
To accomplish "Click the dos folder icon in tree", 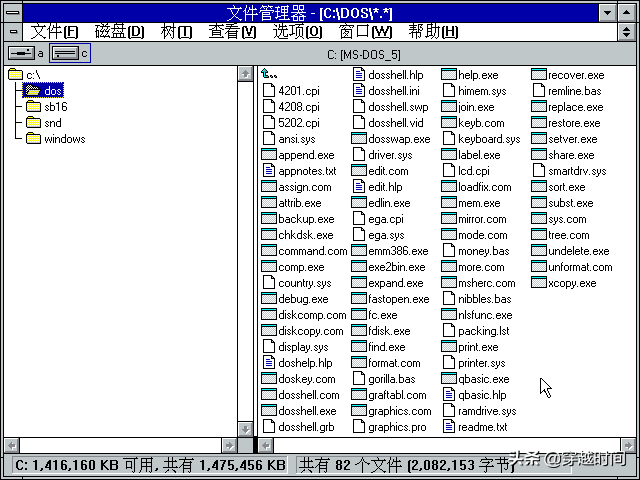I will pos(33,91).
